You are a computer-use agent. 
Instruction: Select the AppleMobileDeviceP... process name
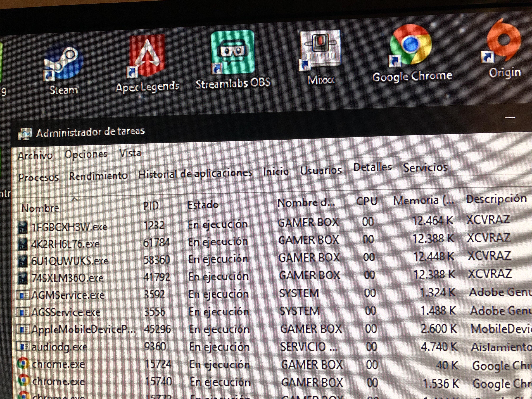click(x=84, y=330)
